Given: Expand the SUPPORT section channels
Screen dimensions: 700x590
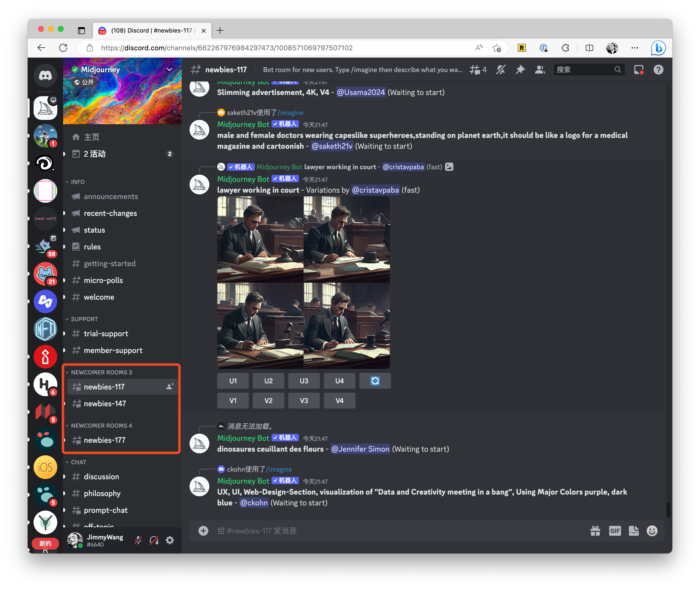Looking at the screenshot, I should [x=83, y=319].
